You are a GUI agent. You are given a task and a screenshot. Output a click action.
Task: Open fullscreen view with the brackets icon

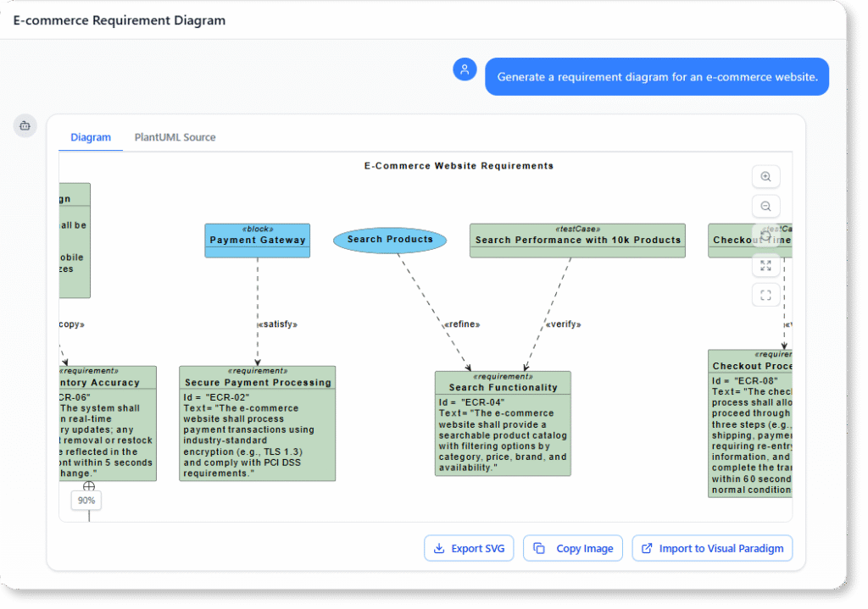(765, 295)
